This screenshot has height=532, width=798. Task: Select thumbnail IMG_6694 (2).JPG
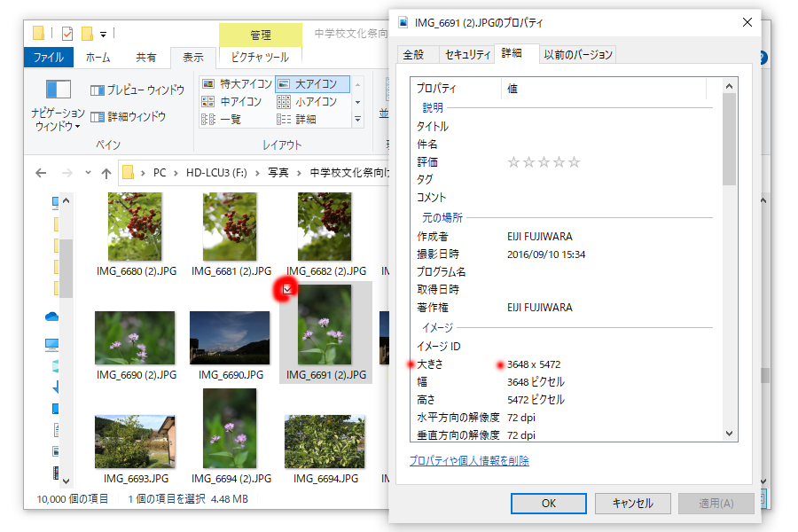230,428
